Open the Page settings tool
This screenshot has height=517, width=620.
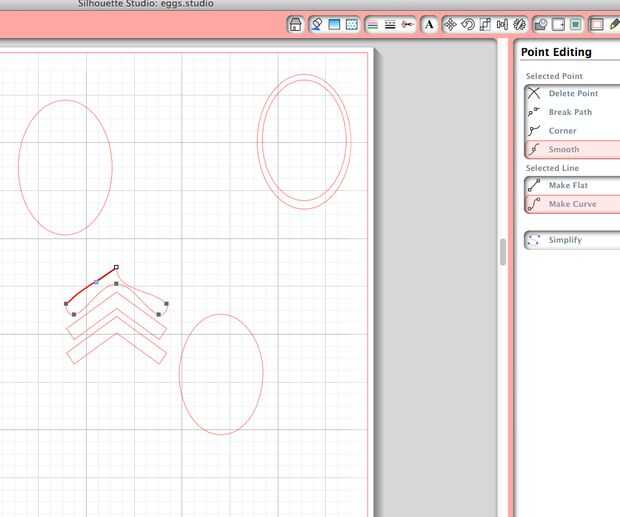pyautogui.click(x=597, y=25)
